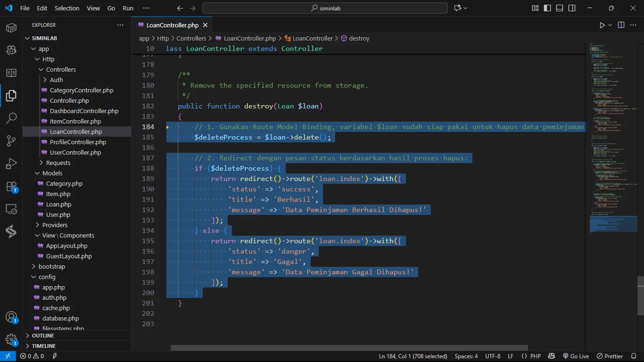The image size is (644, 362).
Task: Click the Split Editor Right icon
Action: [621, 25]
